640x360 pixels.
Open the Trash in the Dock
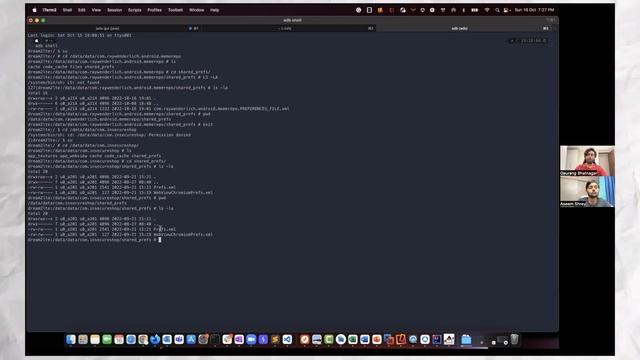click(x=514, y=339)
